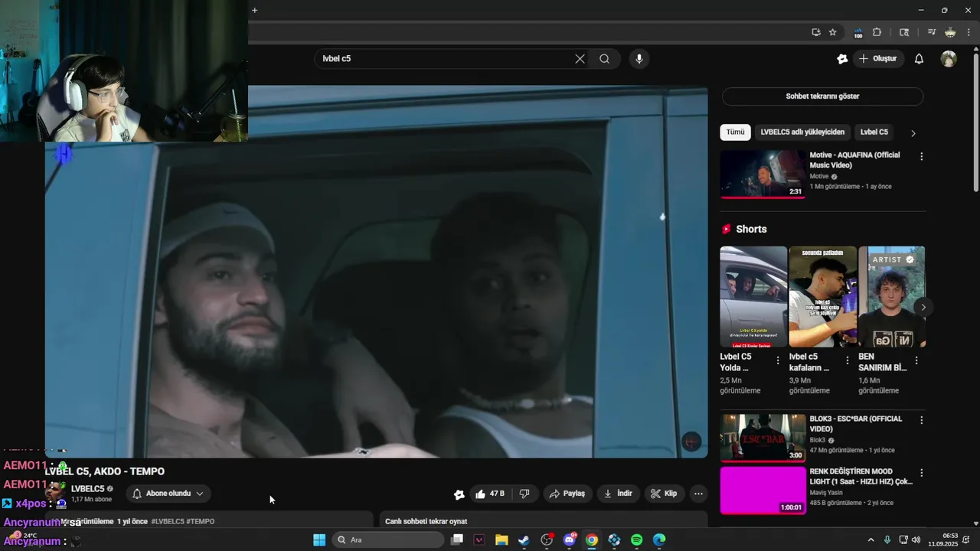Open Discord from the taskbar

(x=569, y=540)
